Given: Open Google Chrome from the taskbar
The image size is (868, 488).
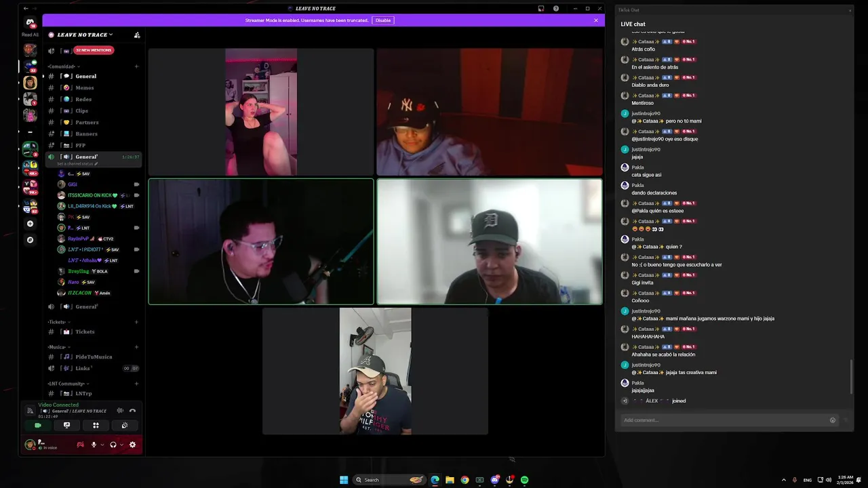Looking at the screenshot, I should coord(465,480).
